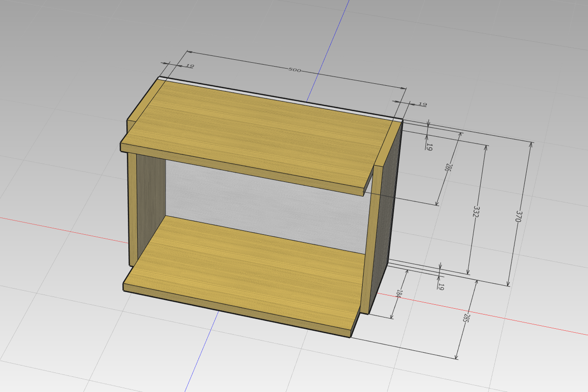Select the 332 height dimension label
Screen dimensions: 588x392
point(476,212)
